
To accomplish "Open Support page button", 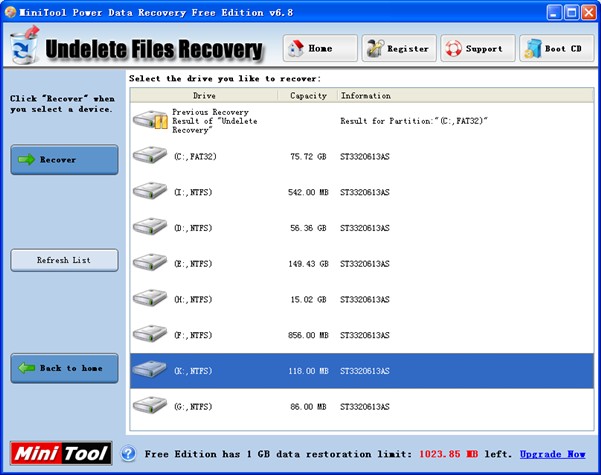I will (478, 48).
